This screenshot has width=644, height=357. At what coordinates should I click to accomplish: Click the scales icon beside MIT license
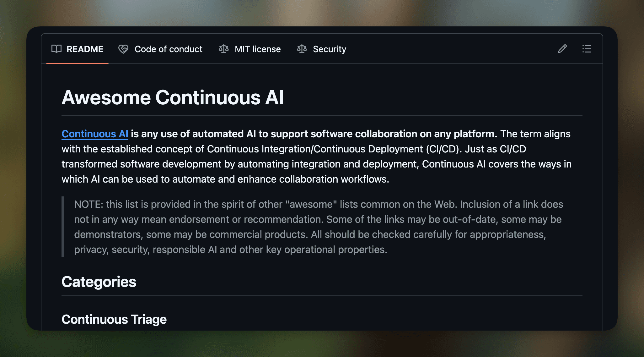pyautogui.click(x=224, y=49)
